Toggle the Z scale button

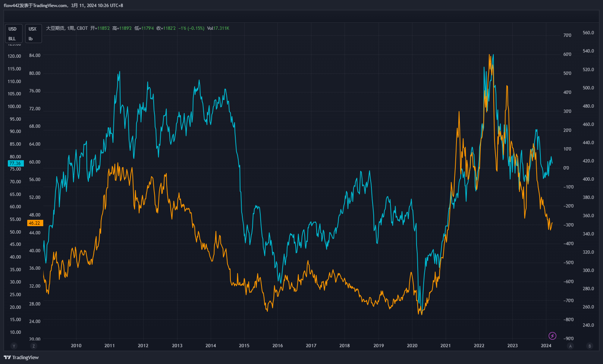tap(34, 346)
